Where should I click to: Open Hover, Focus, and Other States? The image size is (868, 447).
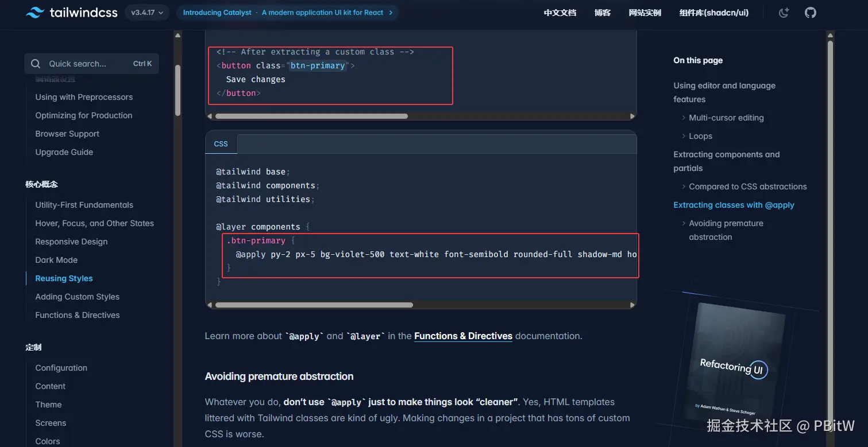click(x=94, y=223)
